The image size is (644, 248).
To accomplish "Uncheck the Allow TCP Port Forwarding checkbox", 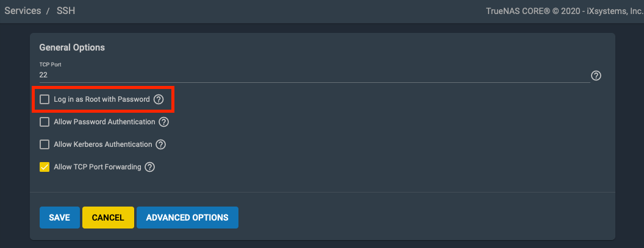I will coord(45,167).
